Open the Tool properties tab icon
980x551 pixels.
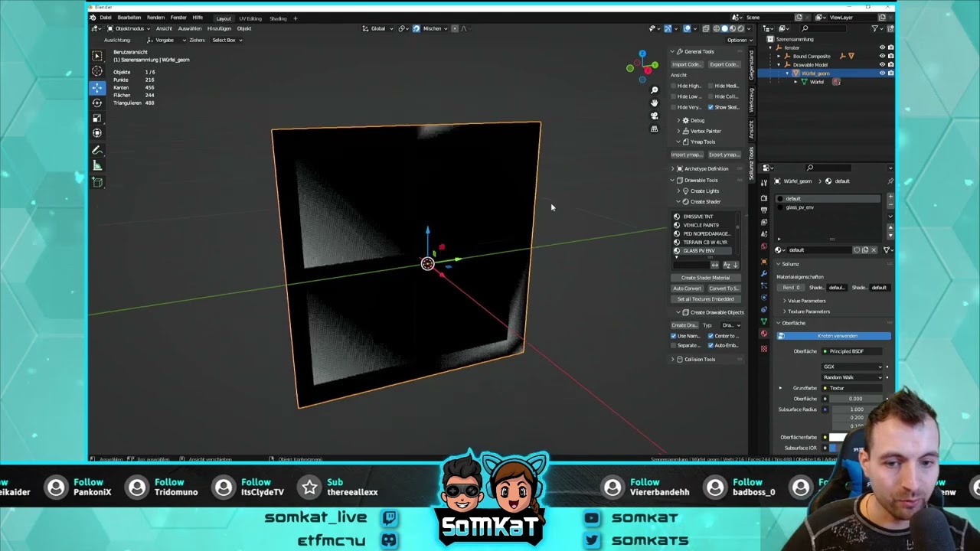tap(764, 184)
